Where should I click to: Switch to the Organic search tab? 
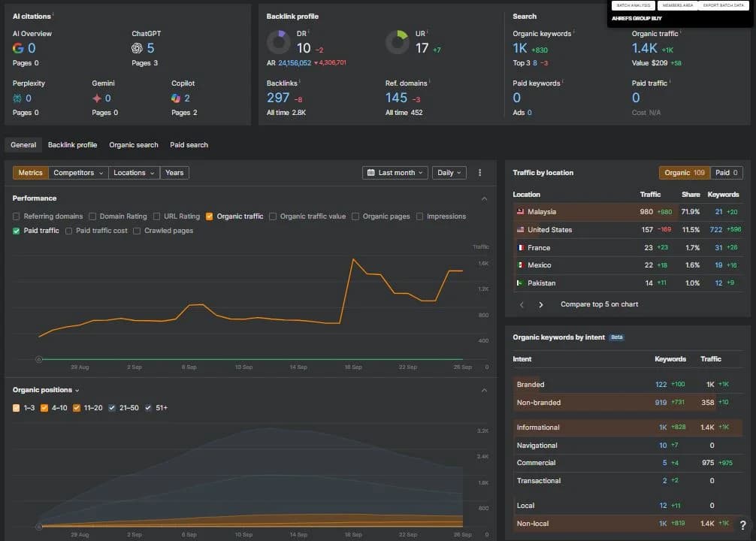pos(134,145)
